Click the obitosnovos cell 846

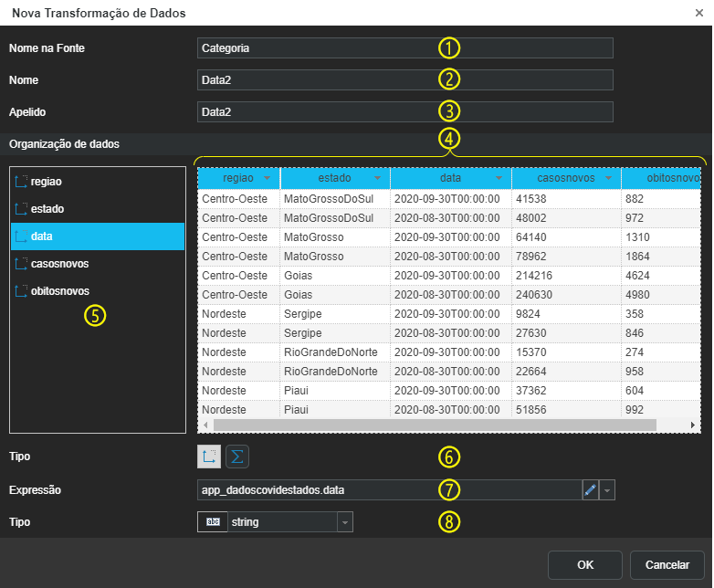(661, 333)
